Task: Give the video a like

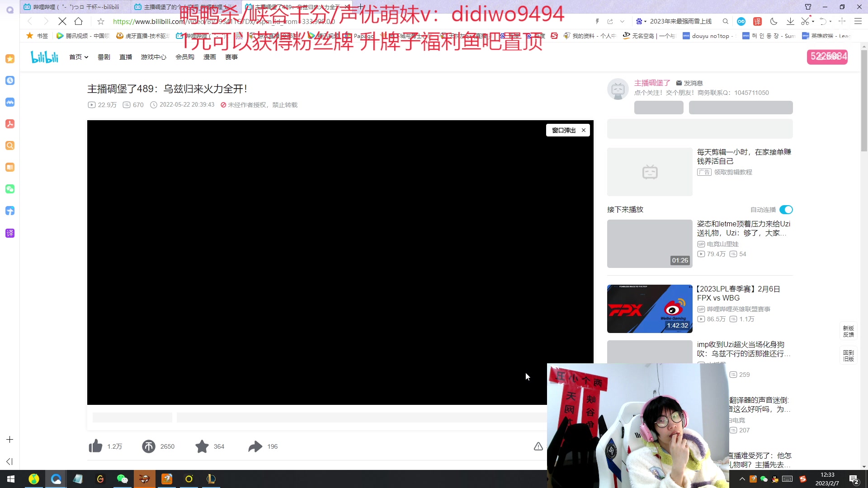Action: tap(95, 446)
